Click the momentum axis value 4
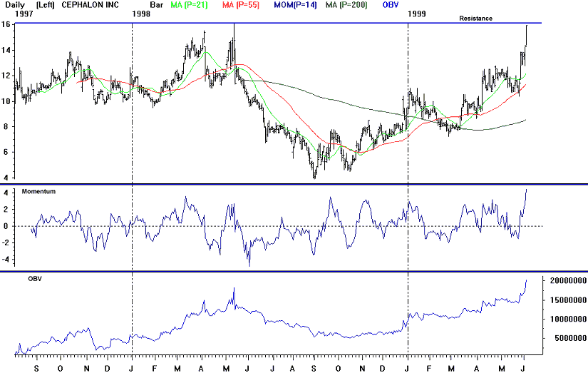 (6, 193)
